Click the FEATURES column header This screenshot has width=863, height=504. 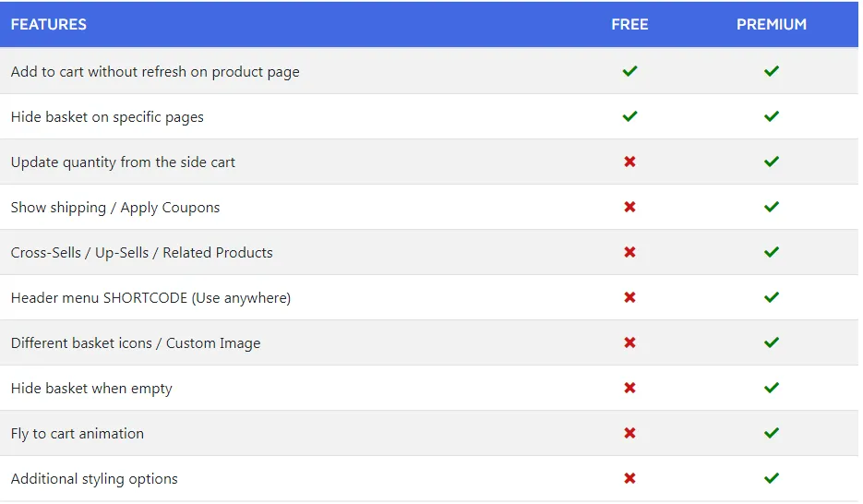coord(49,25)
